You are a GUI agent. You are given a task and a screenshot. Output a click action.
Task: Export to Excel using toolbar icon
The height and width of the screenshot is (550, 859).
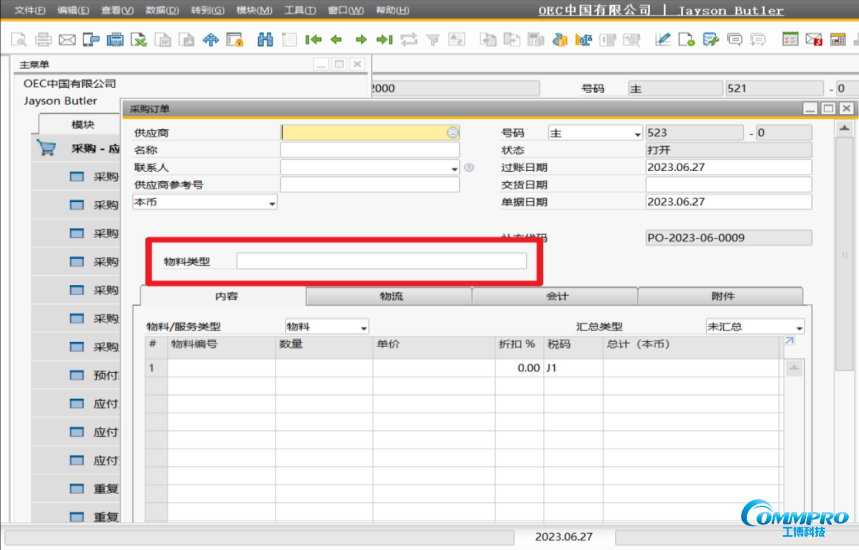coord(139,39)
